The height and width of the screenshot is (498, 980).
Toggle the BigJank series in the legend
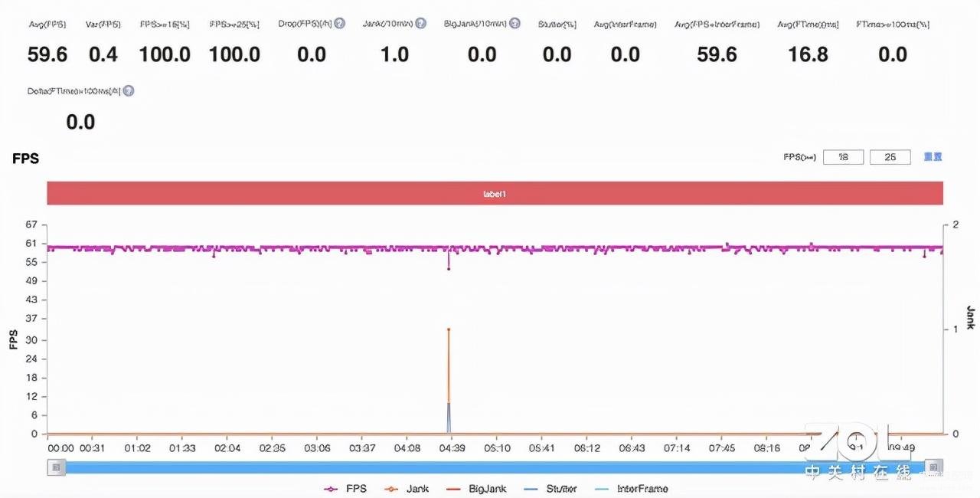click(477, 489)
